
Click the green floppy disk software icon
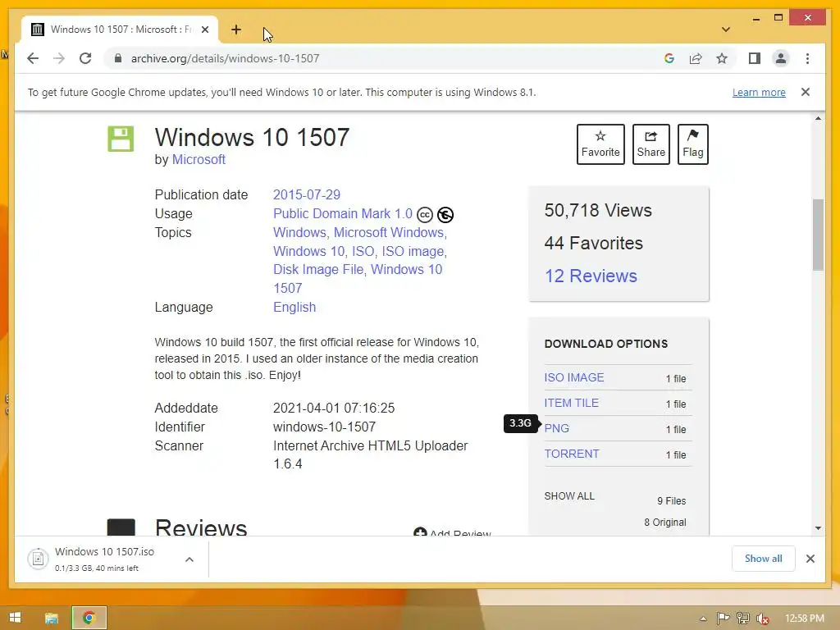click(121, 139)
